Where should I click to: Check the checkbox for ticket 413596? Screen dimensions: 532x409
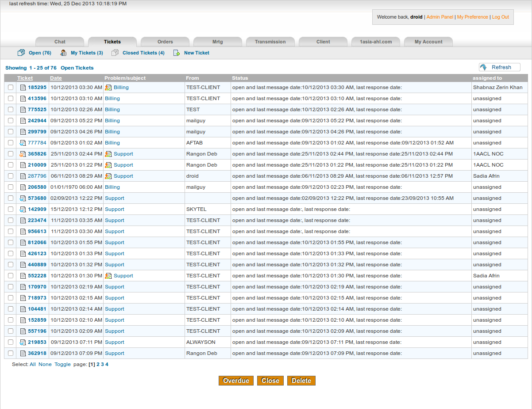click(11, 98)
